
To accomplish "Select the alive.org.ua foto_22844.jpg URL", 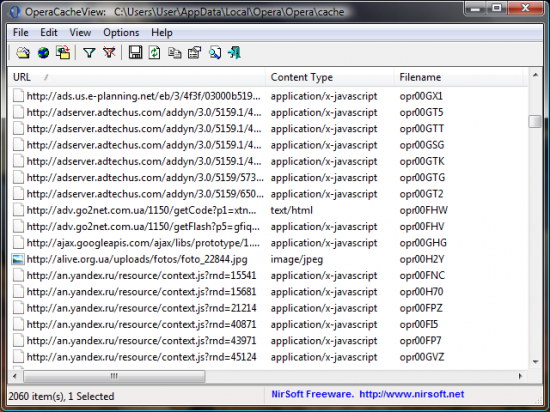I will [x=137, y=259].
